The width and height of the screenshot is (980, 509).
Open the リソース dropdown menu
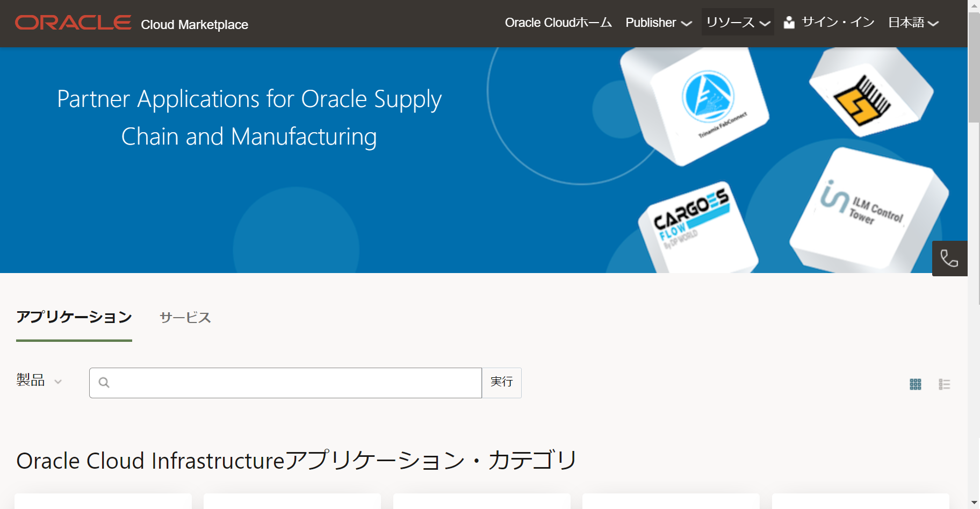(737, 23)
